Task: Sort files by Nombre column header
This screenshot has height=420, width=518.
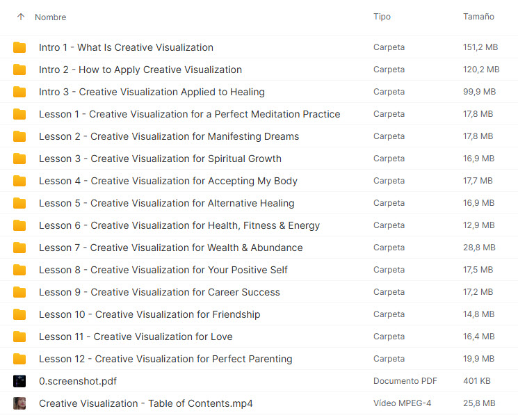Action: (51, 17)
